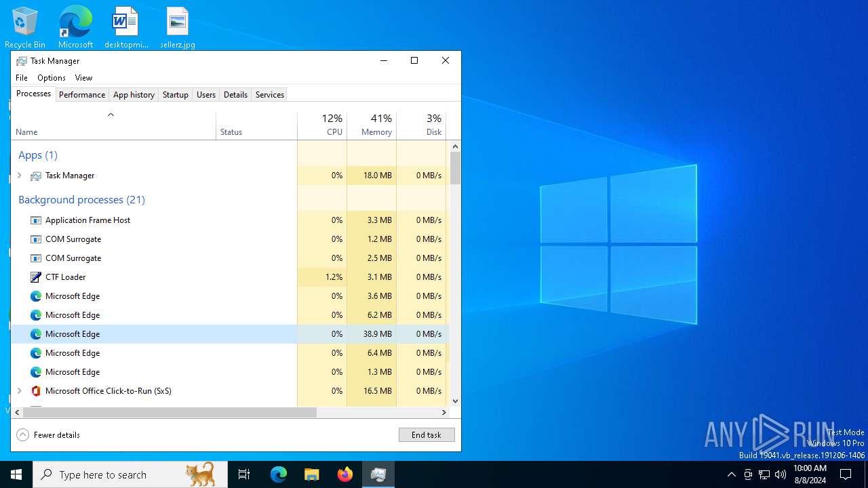Sort processes by Memory usage column
This screenshot has height=488, width=868.
click(x=372, y=125)
